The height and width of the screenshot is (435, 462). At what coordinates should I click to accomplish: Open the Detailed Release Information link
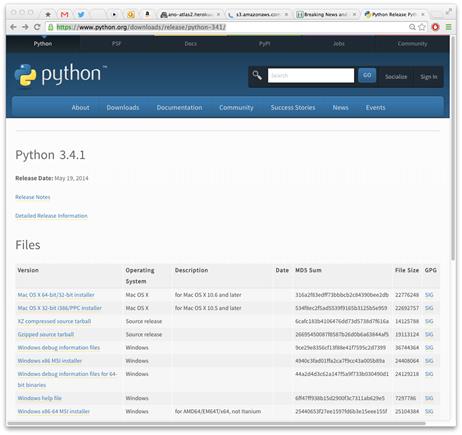point(51,216)
